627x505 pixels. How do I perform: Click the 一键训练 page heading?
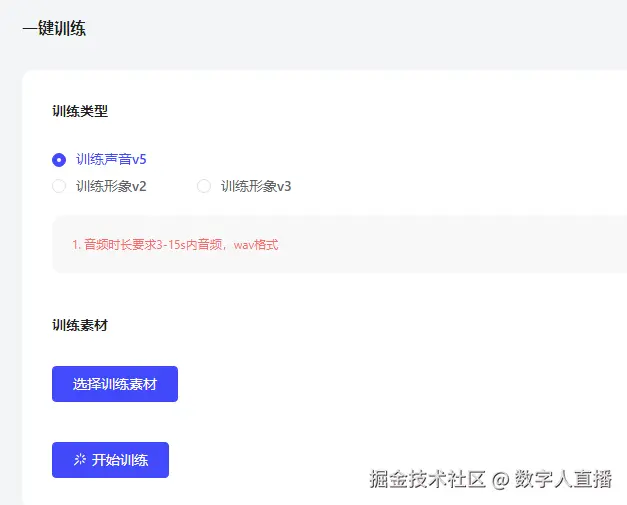pos(54,29)
